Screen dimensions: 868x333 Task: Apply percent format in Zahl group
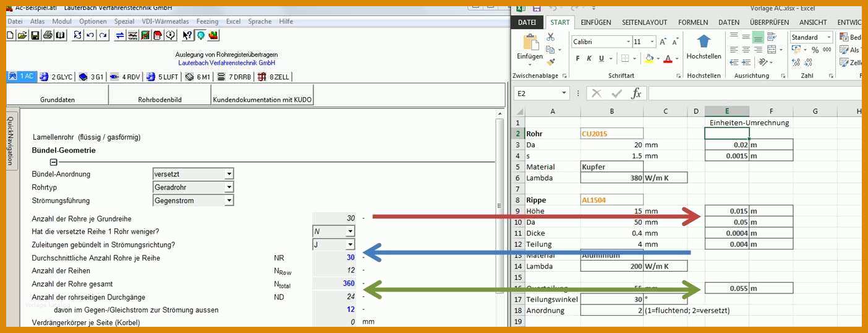815,50
